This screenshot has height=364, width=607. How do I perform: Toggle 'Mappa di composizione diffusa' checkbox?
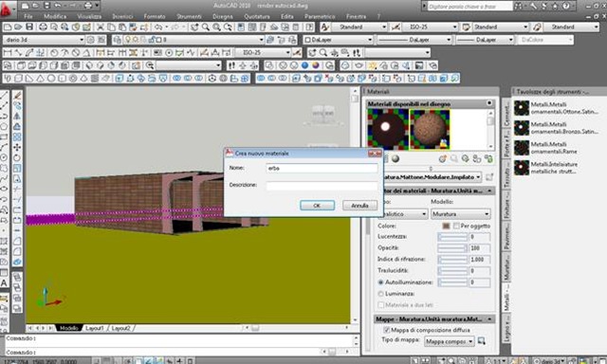tap(386, 330)
